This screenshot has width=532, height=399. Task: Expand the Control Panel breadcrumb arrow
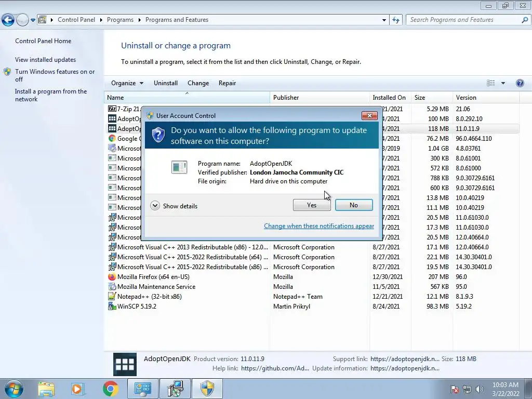tap(101, 20)
